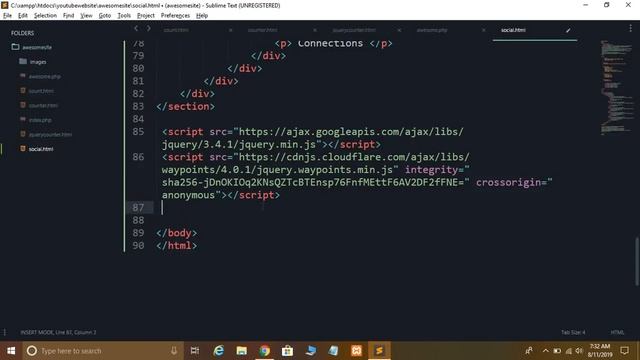Click Sublime Text taskbar icon
This screenshot has height=360, width=640.
379,351
